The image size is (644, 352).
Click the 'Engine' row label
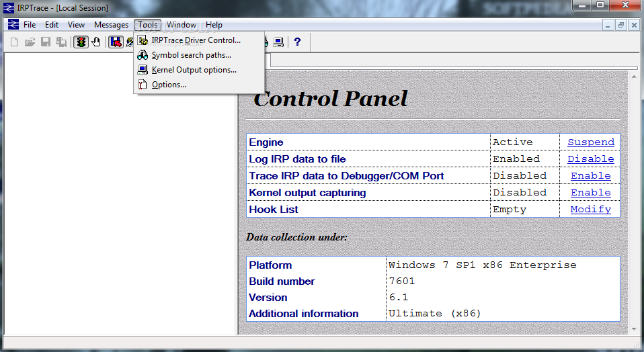(x=266, y=142)
